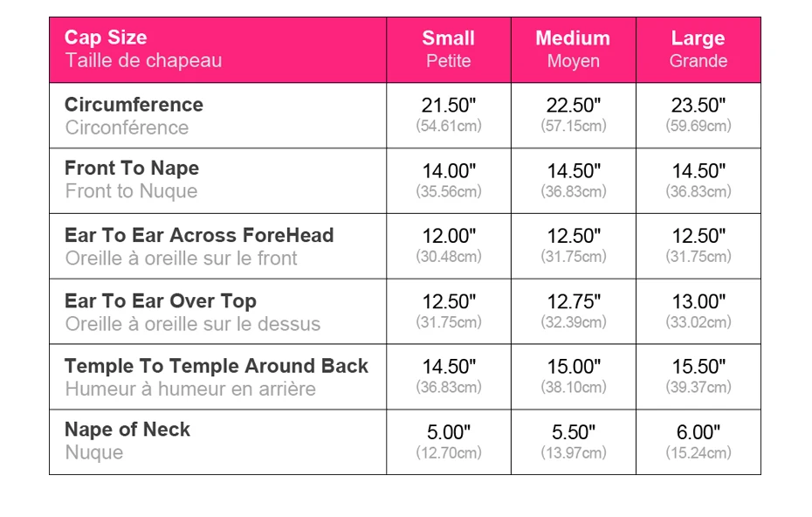Click the Large Ear To Ear Over Top 13.00"
This screenshot has height=517, width=812.
pyautogui.click(x=698, y=302)
